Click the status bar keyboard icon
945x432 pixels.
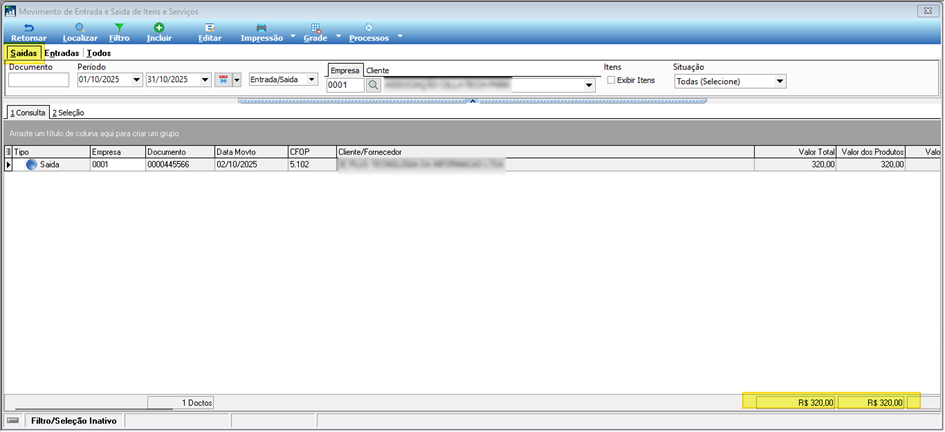[x=13, y=420]
